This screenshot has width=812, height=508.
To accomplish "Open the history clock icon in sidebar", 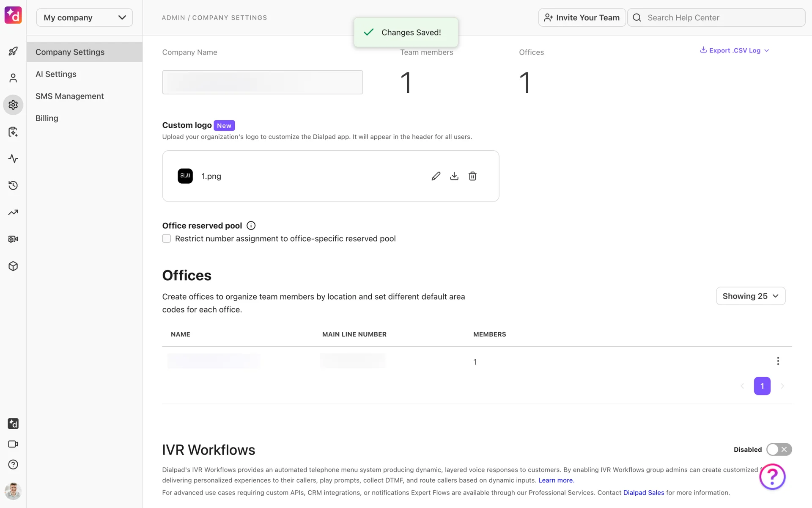I will tap(13, 185).
